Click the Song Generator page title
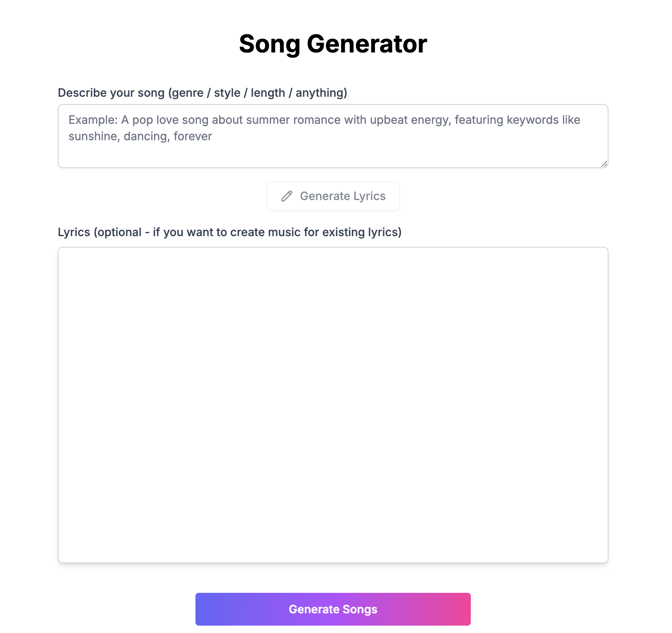The height and width of the screenshot is (633, 672). [x=333, y=43]
